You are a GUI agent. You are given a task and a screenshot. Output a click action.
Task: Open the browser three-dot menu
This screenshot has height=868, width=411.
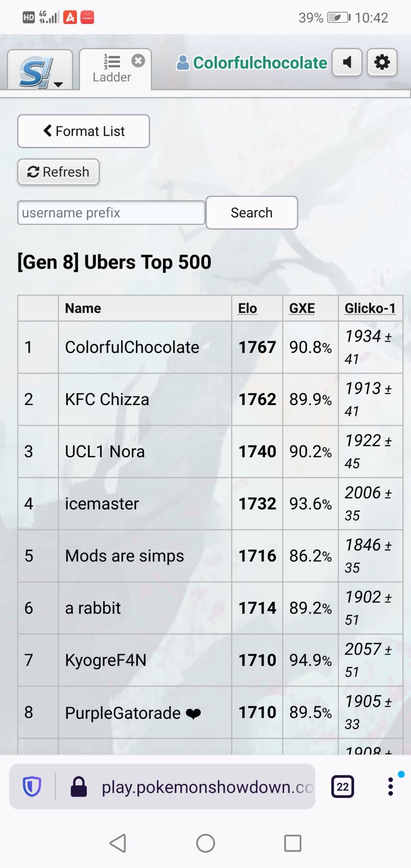[x=391, y=787]
